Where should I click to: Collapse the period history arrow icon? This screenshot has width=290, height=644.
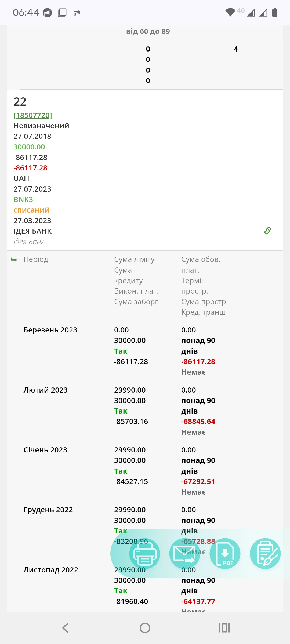(14, 259)
